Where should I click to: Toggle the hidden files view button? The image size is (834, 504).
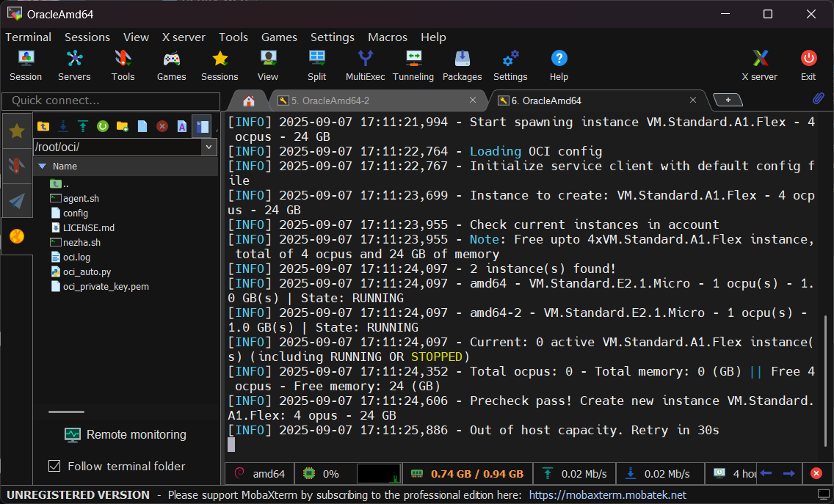201,126
